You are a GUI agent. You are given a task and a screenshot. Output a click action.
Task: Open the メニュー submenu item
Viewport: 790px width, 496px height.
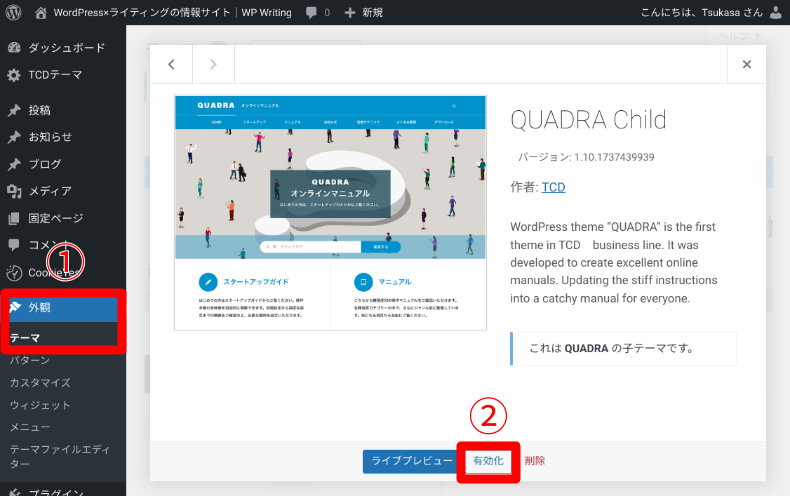[30, 427]
